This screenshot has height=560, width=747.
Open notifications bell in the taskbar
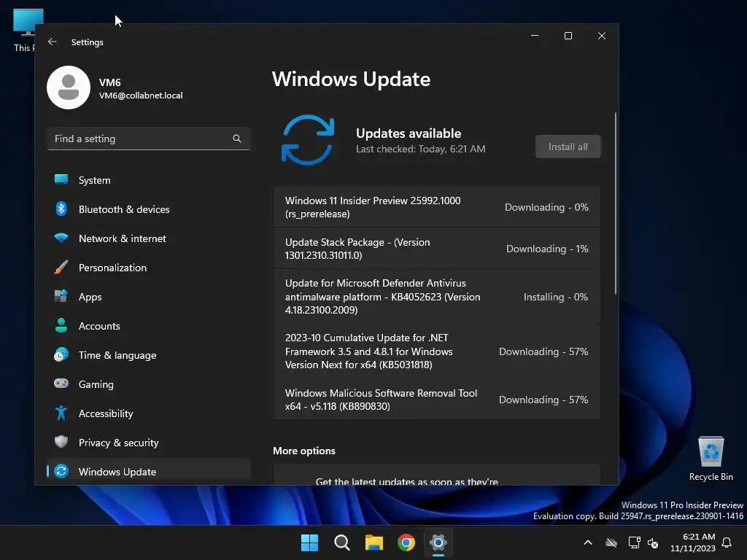click(x=727, y=542)
